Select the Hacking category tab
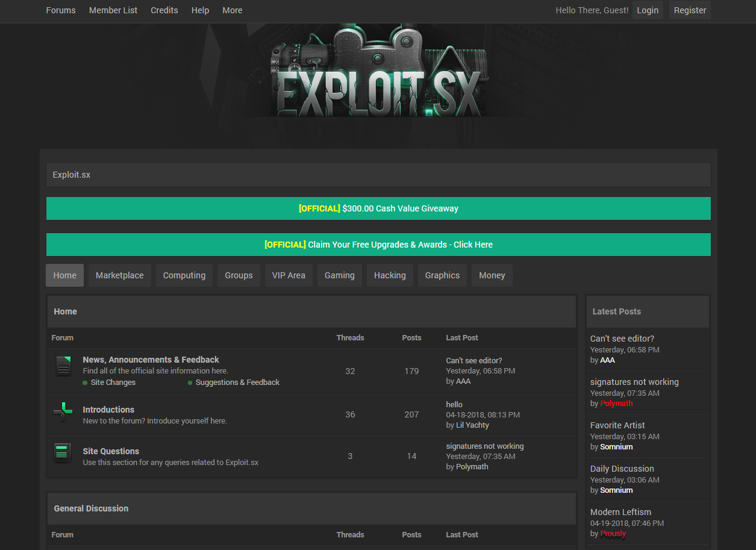 click(390, 275)
